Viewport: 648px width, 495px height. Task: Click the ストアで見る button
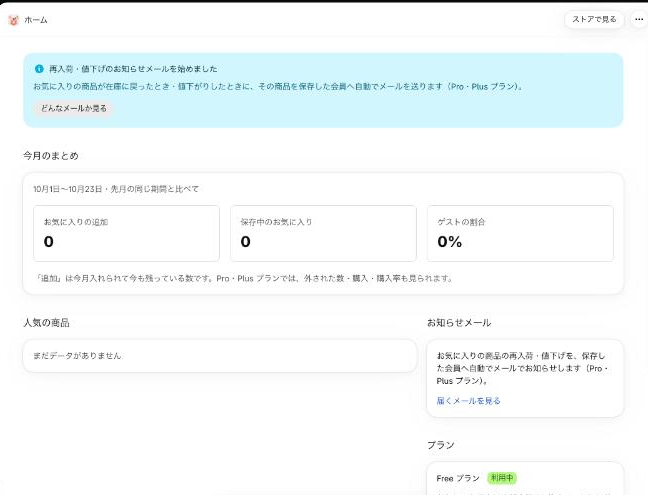click(x=594, y=19)
